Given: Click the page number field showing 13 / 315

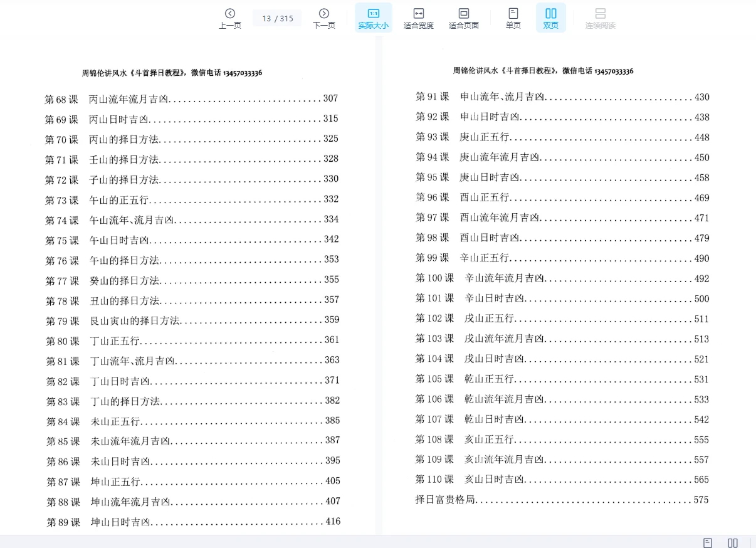Looking at the screenshot, I should point(278,18).
